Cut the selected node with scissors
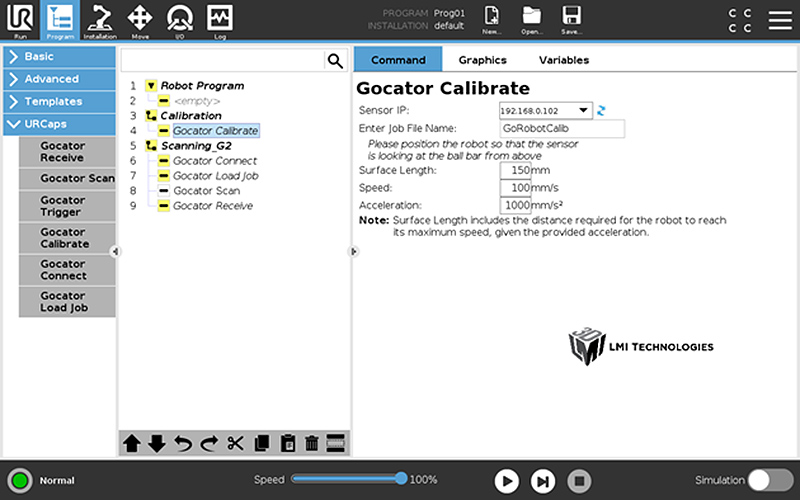Screen dimensions: 800x500 (x=235, y=443)
